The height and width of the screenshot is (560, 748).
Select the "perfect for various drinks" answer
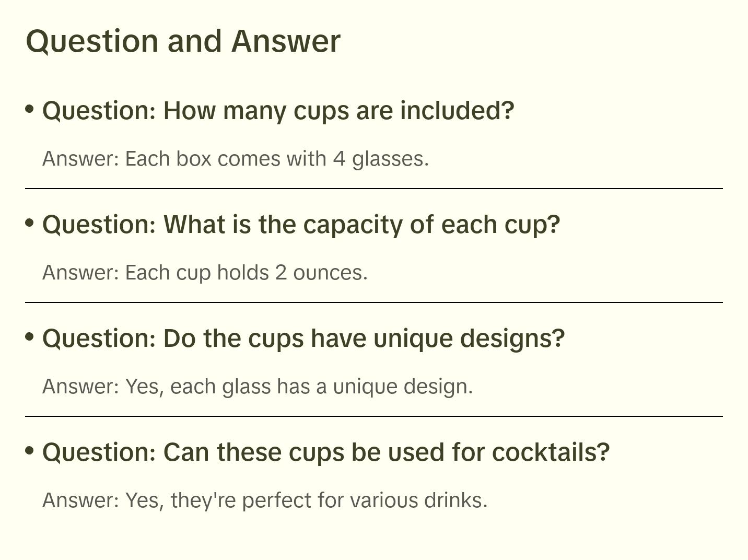tap(264, 500)
